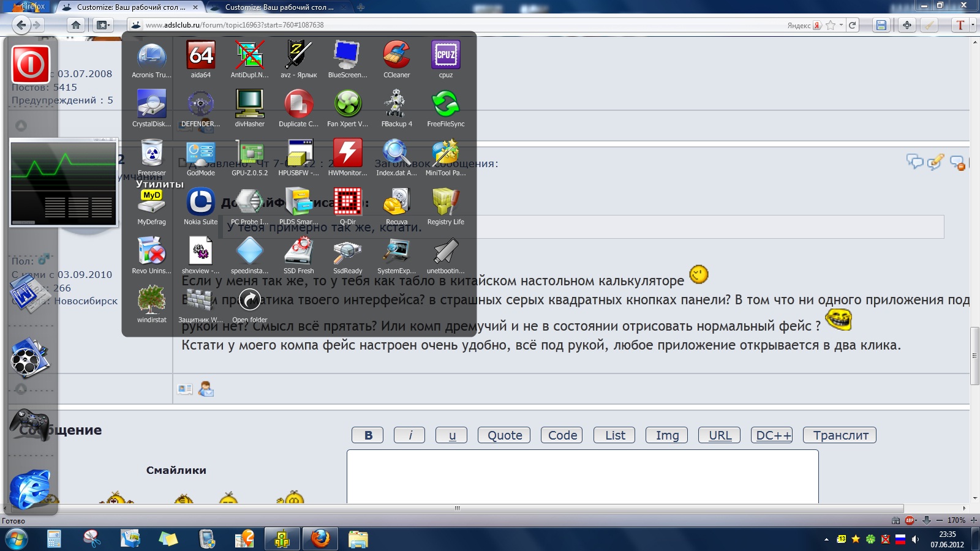Select first Customize: Ваш рабочий стол tab
This screenshot has width=980, height=551.
(131, 7)
